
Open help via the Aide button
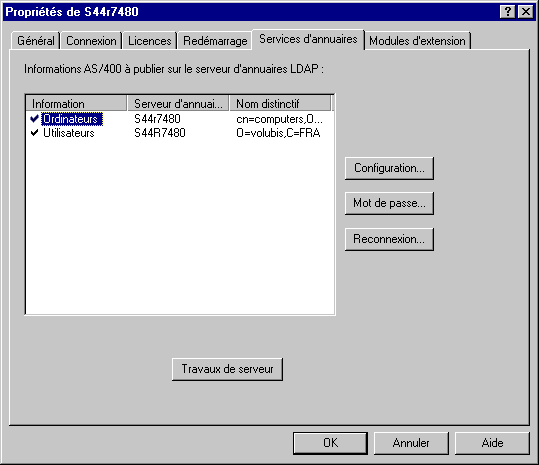click(492, 443)
